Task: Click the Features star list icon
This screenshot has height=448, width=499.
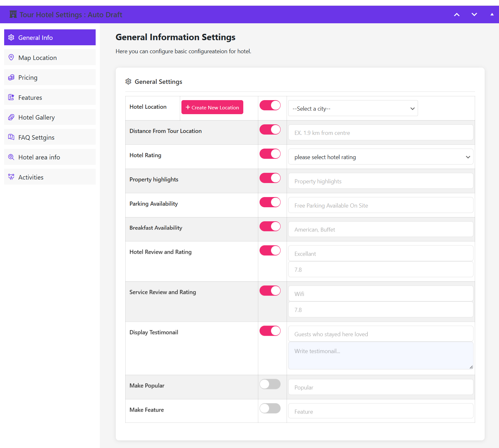Action: coord(11,97)
